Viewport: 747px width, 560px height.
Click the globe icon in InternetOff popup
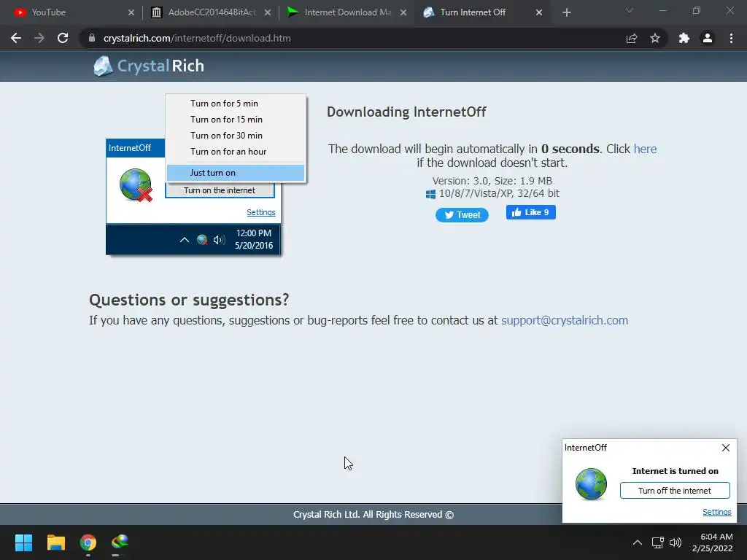[591, 484]
